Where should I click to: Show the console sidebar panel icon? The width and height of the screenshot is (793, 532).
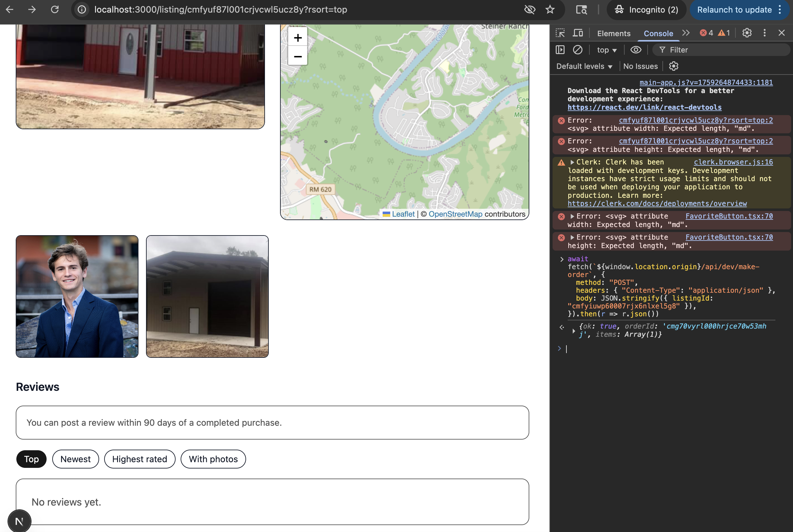560,50
